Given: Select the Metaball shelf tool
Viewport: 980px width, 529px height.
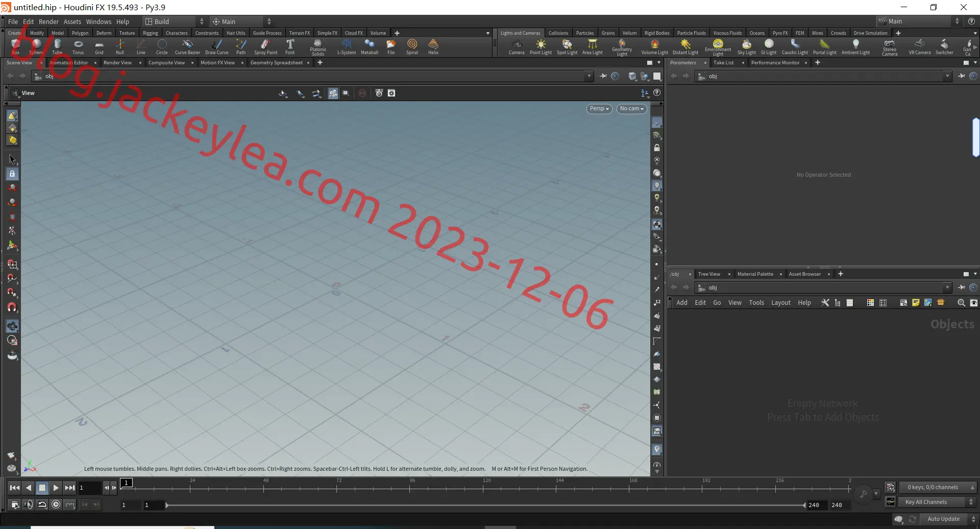Looking at the screenshot, I should click(x=370, y=46).
